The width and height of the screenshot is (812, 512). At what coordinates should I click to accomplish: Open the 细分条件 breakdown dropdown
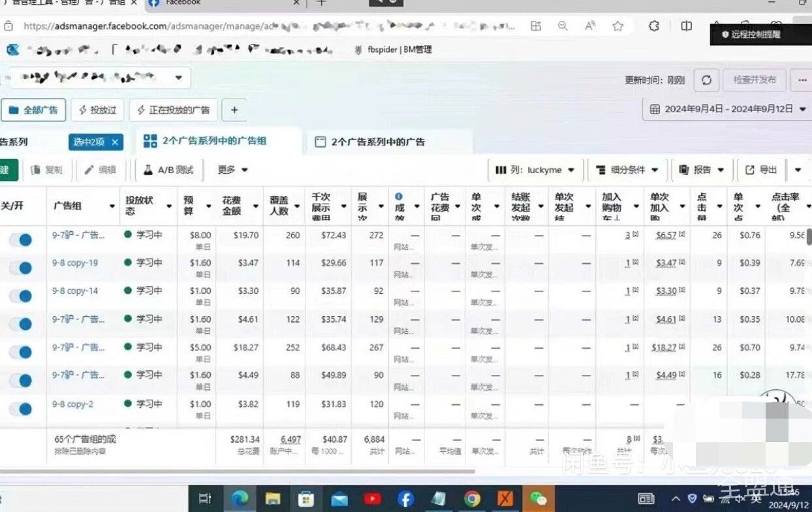627,170
